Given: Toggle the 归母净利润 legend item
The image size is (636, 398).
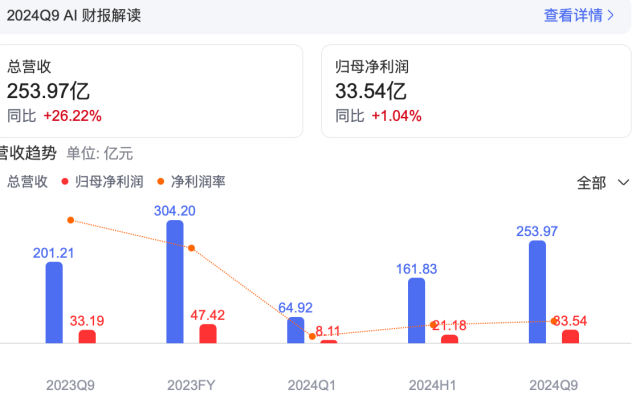Looking at the screenshot, I should click(x=103, y=181).
